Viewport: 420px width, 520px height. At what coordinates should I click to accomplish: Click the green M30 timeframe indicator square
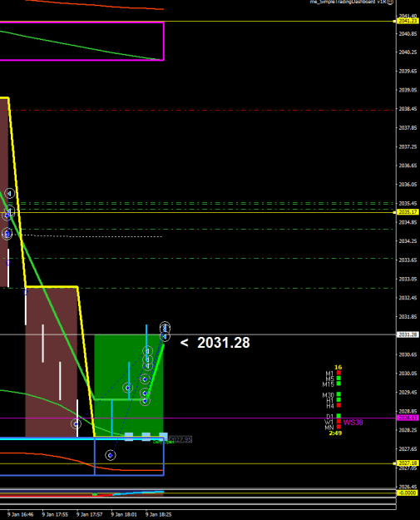pyautogui.click(x=338, y=394)
